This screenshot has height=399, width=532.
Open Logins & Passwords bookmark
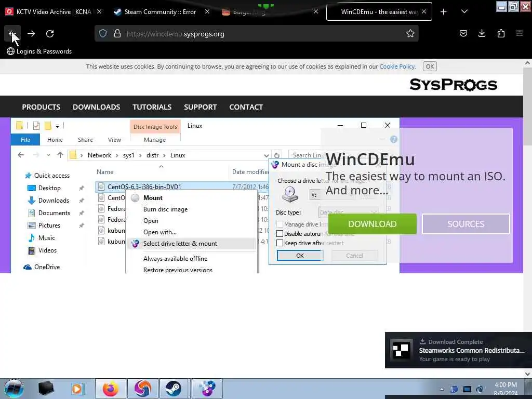39,51
